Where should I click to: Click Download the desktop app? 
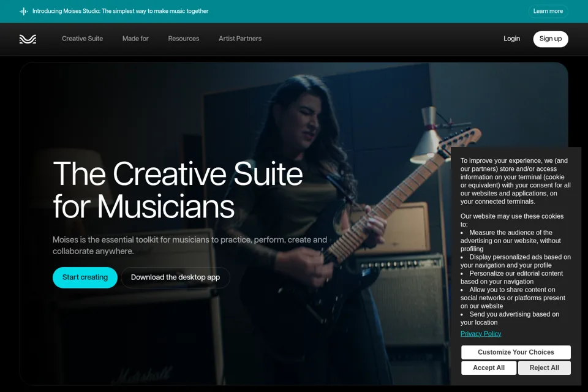(175, 277)
